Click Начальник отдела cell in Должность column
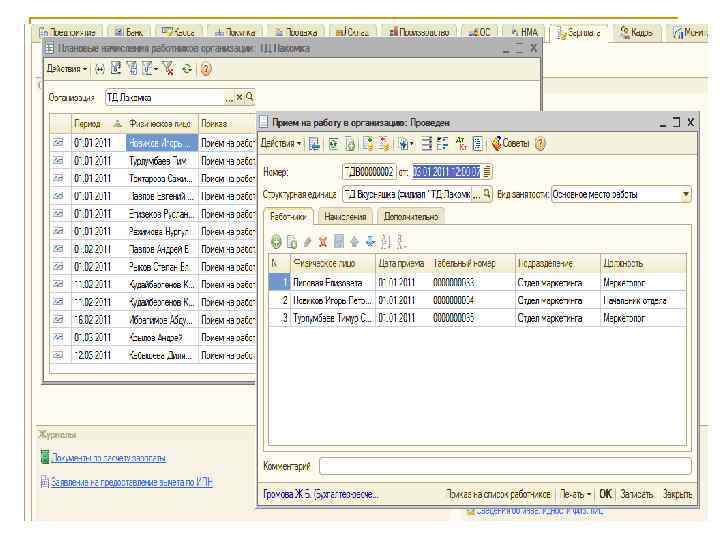Viewport: 720px width, 540px height. (643, 301)
